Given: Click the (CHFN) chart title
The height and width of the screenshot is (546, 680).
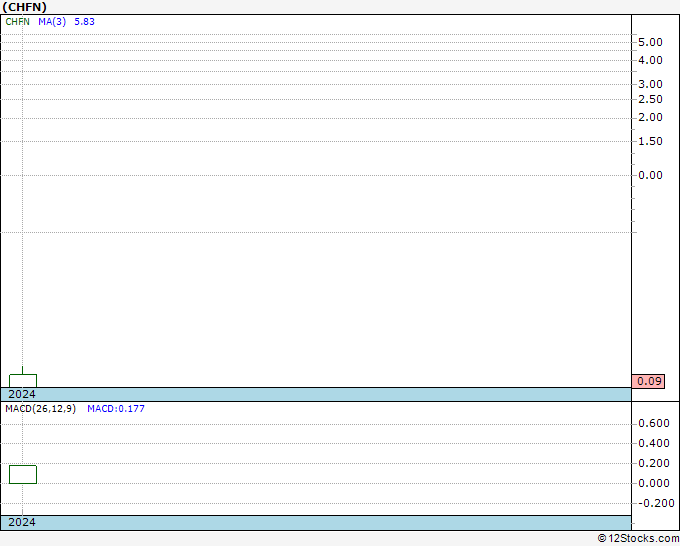Looking at the screenshot, I should tap(24, 7).
